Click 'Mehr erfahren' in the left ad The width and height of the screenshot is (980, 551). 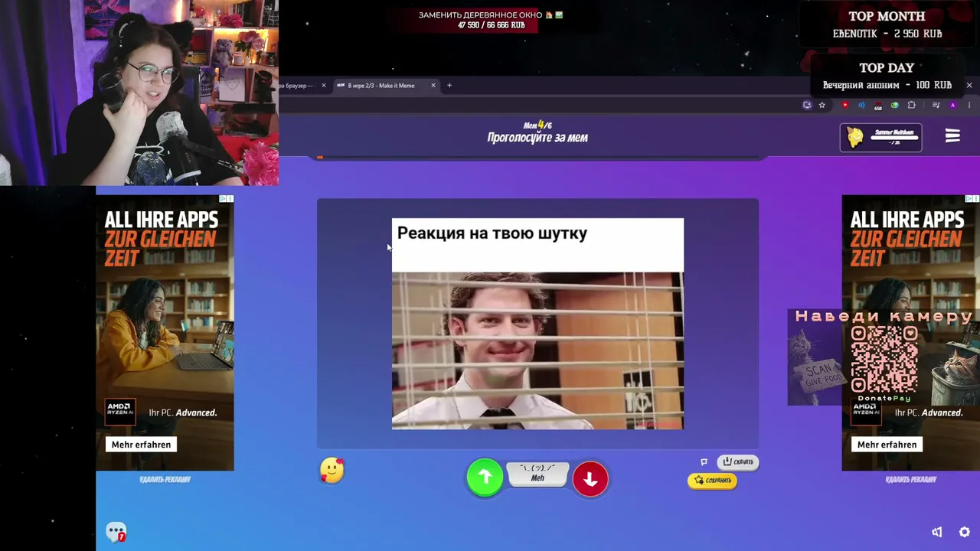click(141, 445)
